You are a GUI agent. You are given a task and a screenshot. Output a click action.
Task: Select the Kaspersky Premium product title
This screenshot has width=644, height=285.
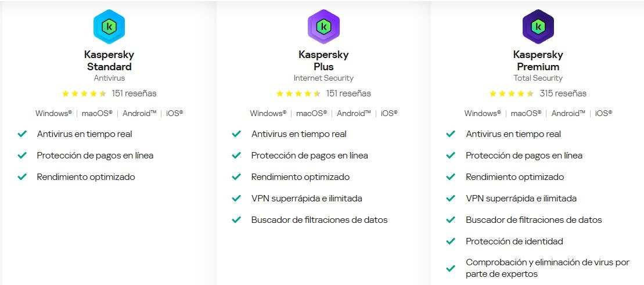[538, 61]
